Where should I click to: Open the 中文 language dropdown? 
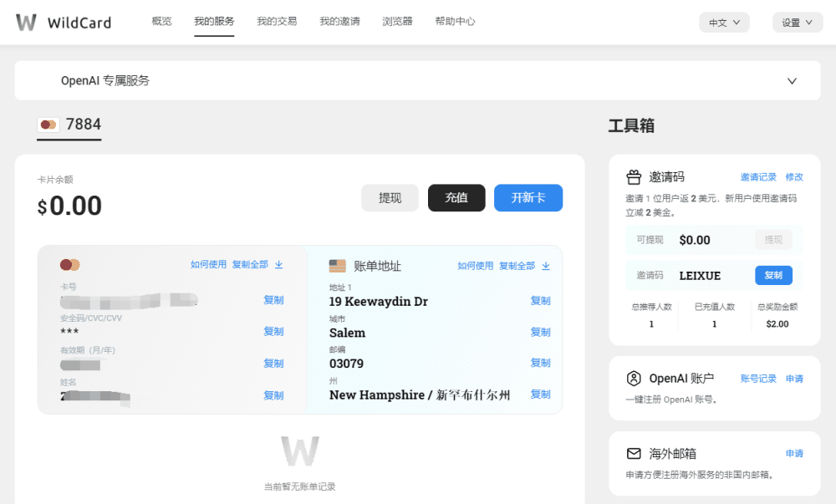pos(724,22)
